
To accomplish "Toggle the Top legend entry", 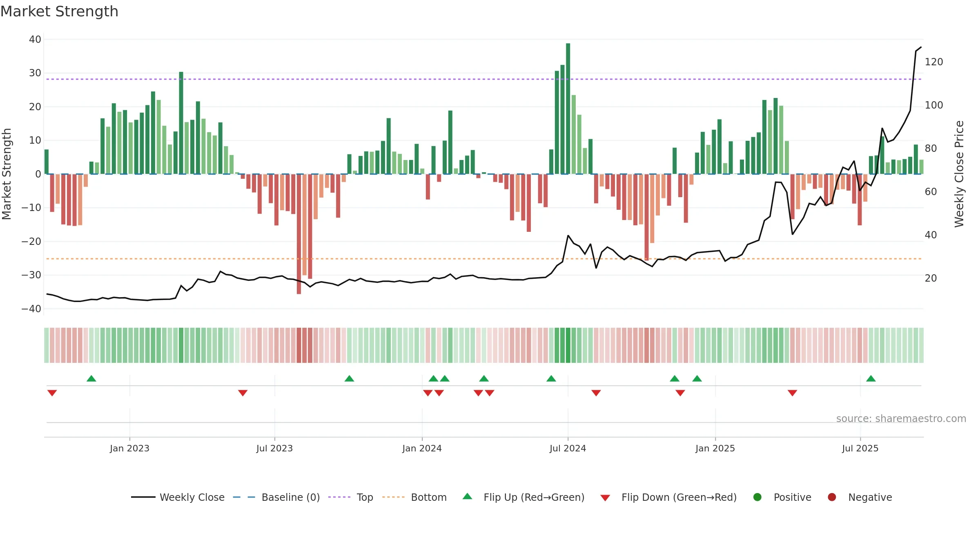I will click(x=351, y=497).
